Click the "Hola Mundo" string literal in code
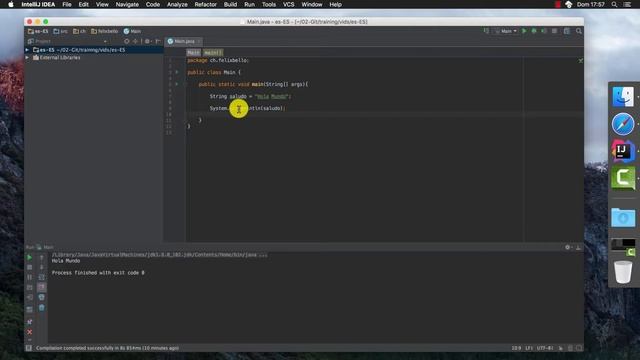640x360 pixels. (272, 96)
